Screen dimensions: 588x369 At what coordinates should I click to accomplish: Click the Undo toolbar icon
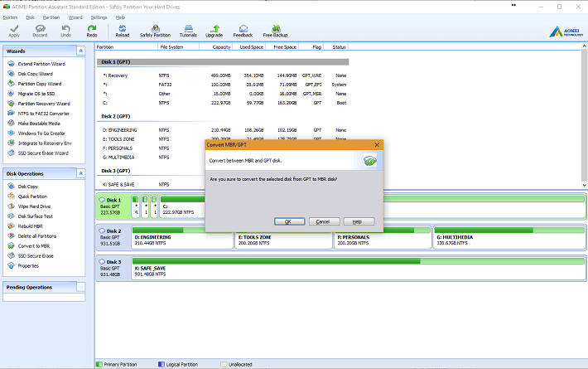(65, 31)
